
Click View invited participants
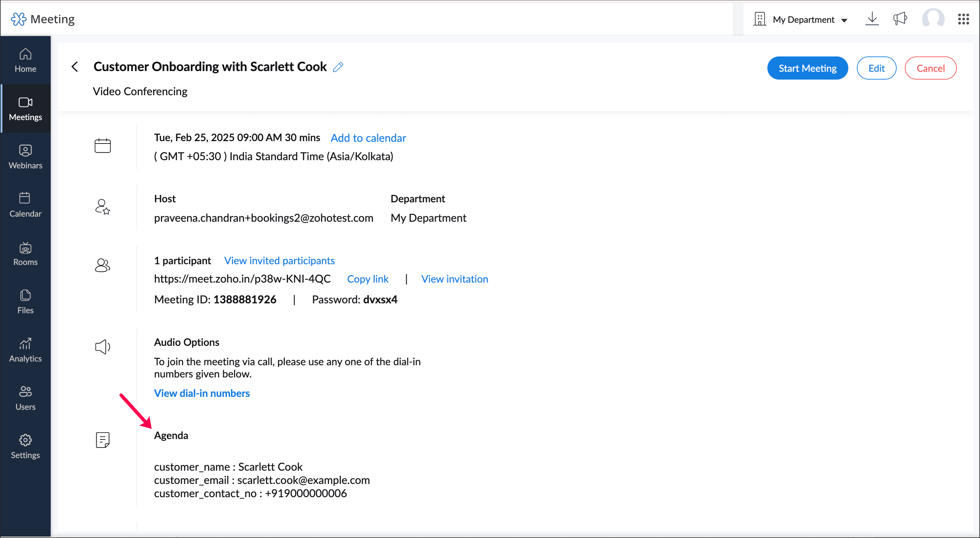[279, 260]
